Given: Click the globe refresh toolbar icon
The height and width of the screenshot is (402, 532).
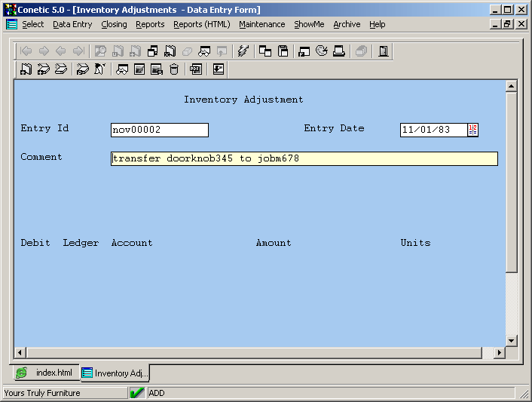Looking at the screenshot, I should pos(322,51).
